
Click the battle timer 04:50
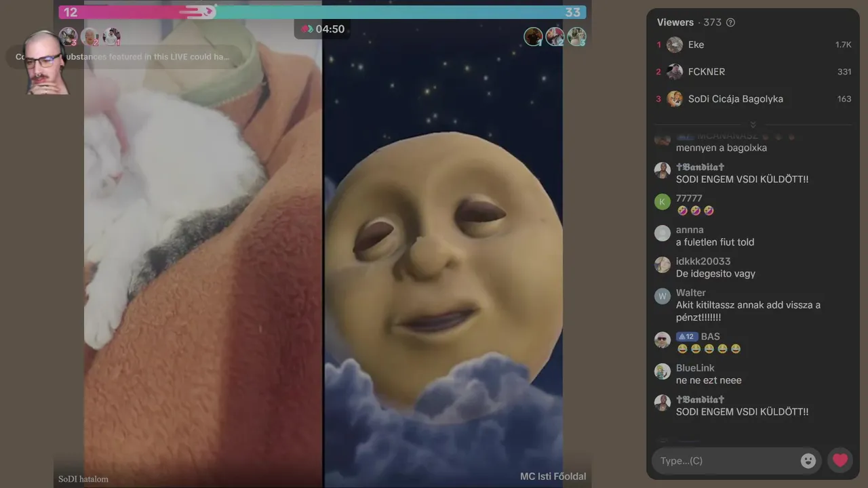pos(323,29)
